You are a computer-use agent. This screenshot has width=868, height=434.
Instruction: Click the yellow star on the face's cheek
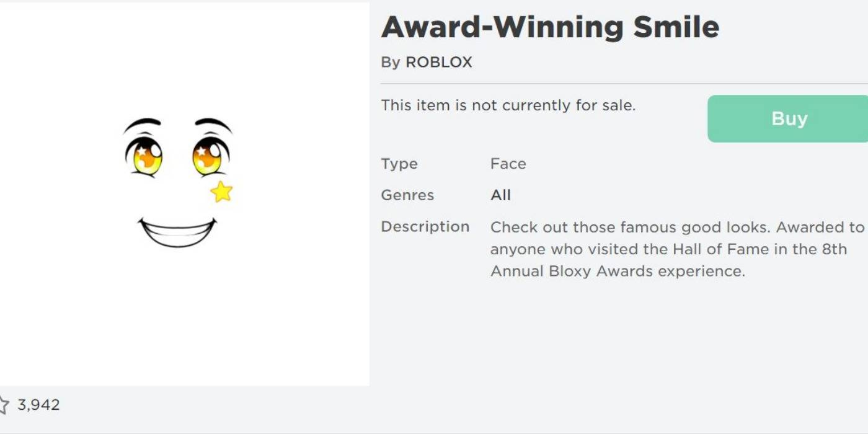coord(221,192)
